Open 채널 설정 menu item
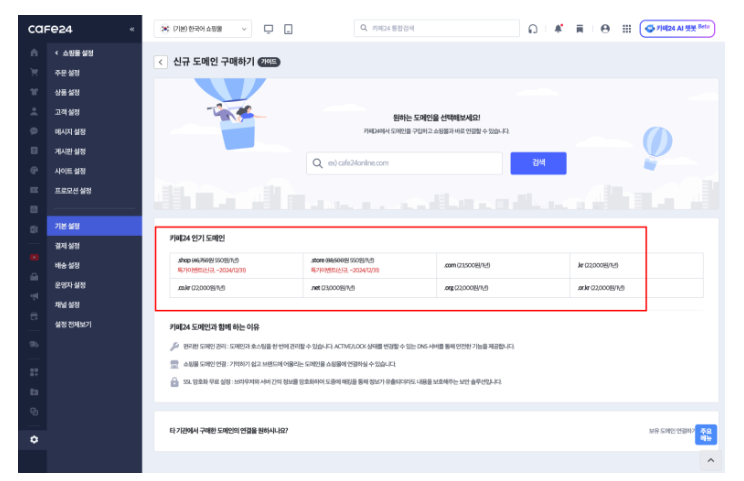The width and height of the screenshot is (744, 481). click(x=67, y=305)
